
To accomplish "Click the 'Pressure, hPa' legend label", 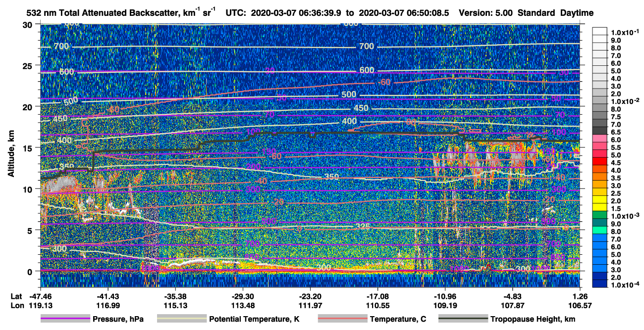I will point(118,320).
